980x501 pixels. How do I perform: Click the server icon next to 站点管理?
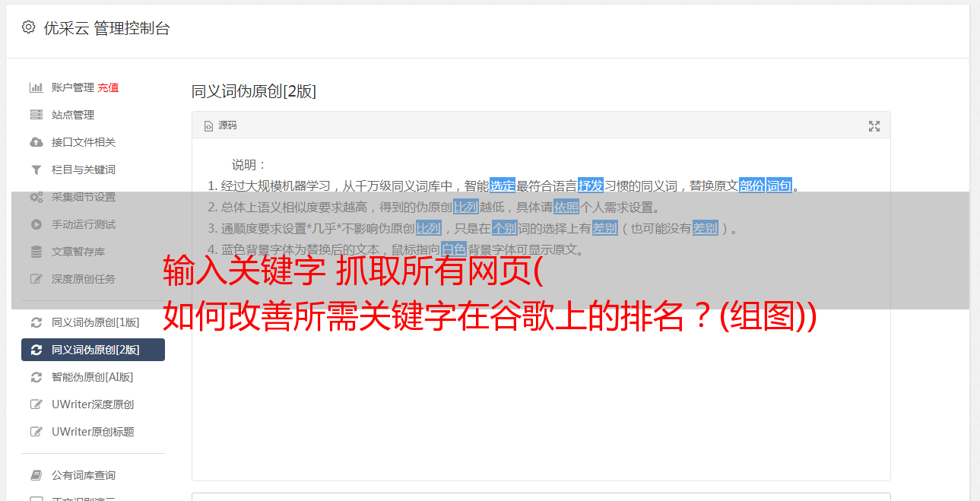click(x=36, y=115)
